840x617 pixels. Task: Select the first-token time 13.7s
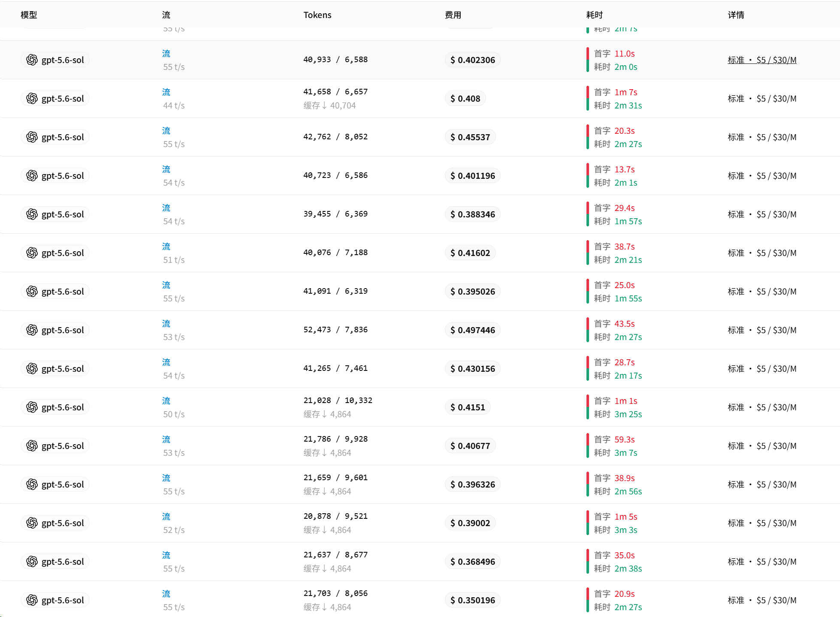[625, 169]
